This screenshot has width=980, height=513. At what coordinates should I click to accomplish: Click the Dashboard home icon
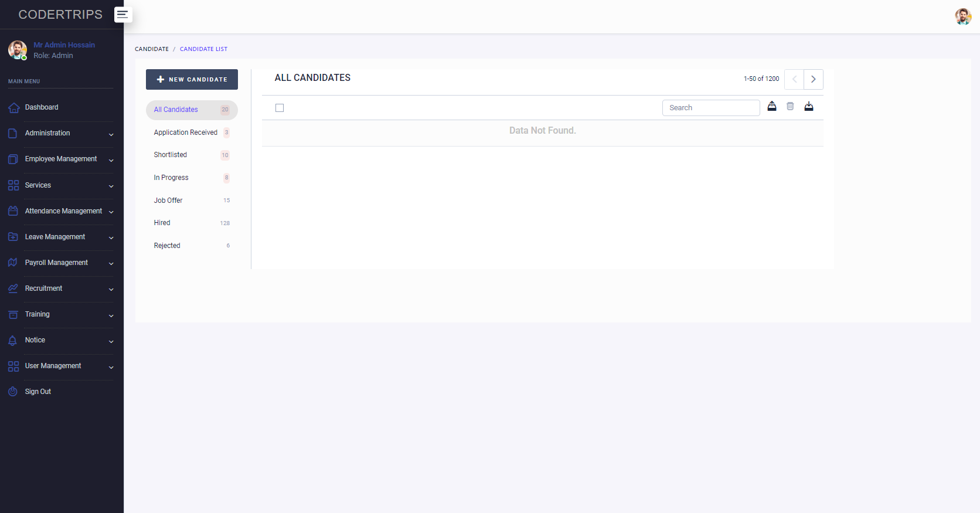click(13, 108)
